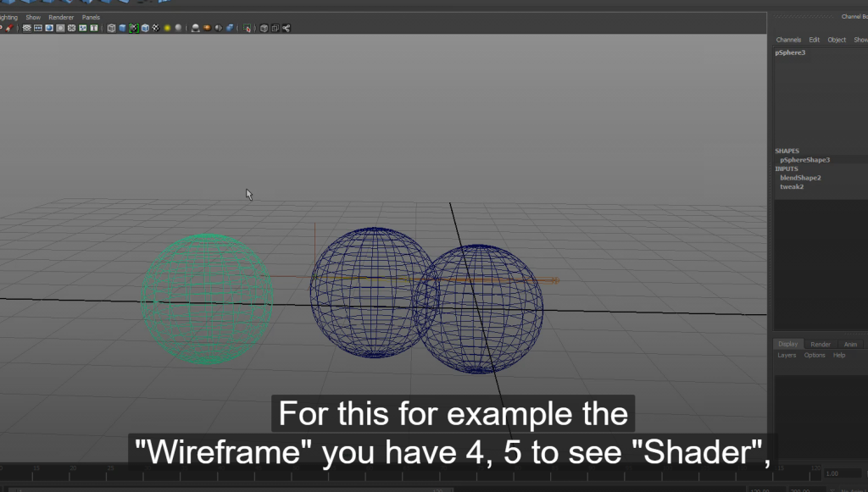Click the sphere-on-pedestal icon
Viewport: 868px width, 492px height.
pyautogui.click(x=196, y=28)
